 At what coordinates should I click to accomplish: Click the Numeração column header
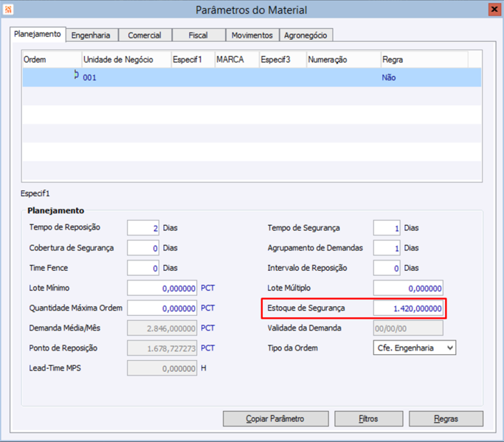(x=343, y=60)
